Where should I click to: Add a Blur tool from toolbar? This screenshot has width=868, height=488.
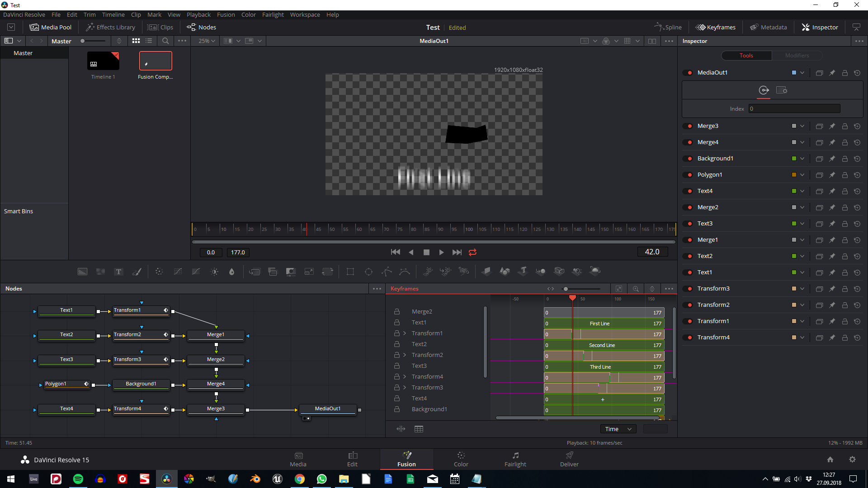tap(232, 272)
